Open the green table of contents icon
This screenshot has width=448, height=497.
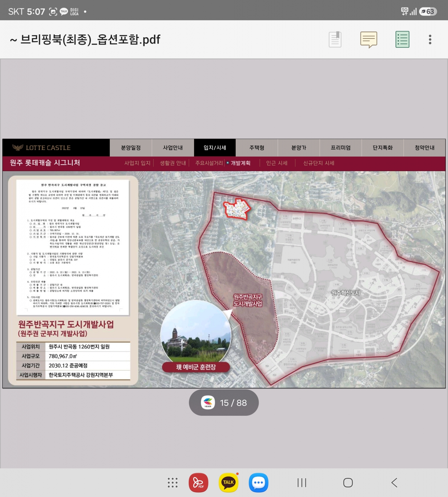[402, 39]
